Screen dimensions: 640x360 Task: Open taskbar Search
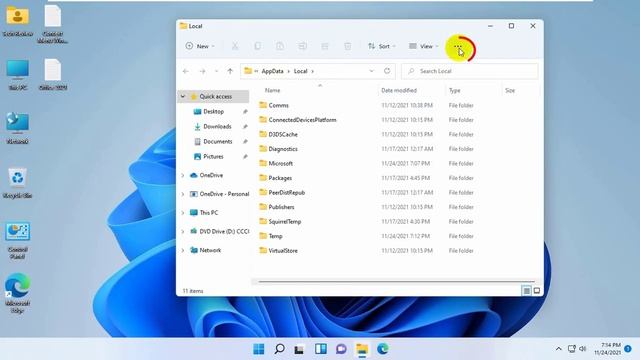click(x=280, y=349)
